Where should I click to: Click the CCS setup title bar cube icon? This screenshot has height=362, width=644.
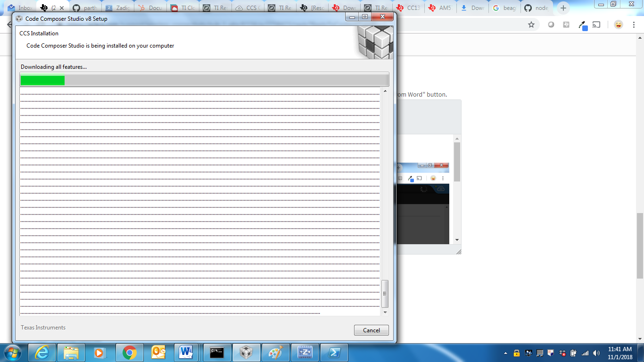click(x=19, y=19)
